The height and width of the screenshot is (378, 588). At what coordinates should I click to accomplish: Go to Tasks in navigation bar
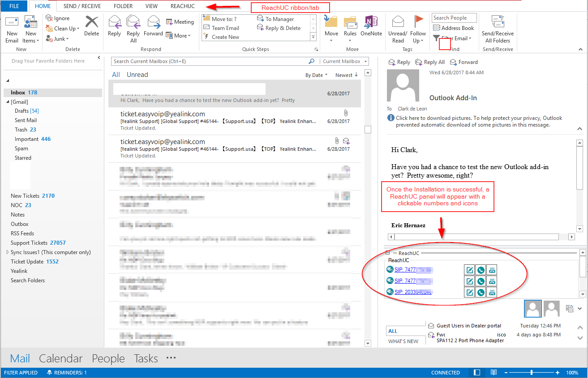(146, 358)
